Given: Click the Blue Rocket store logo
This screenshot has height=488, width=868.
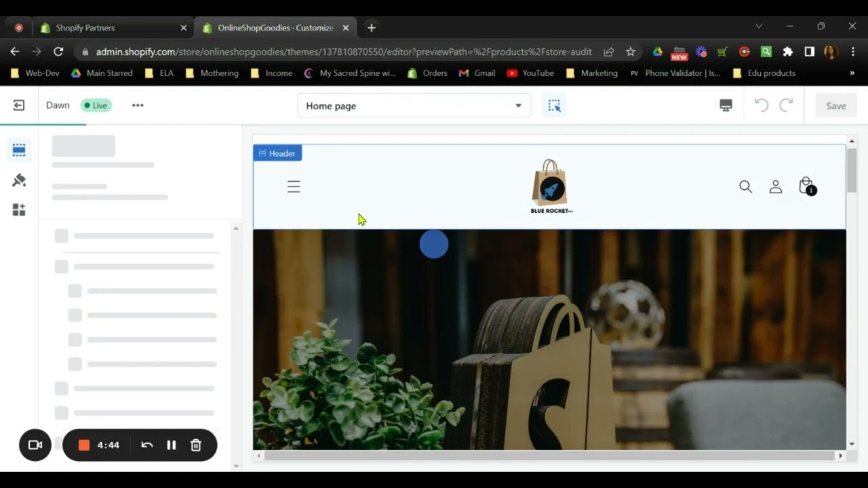Looking at the screenshot, I should [x=550, y=186].
